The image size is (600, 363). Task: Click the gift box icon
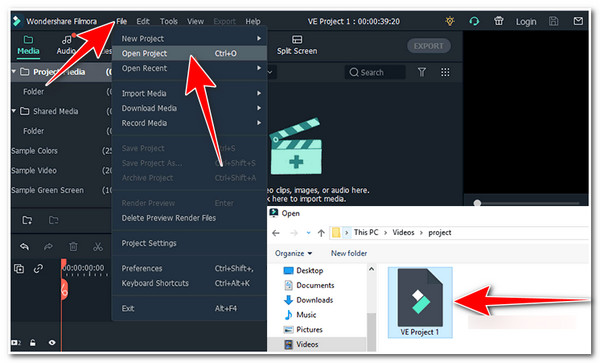[498, 21]
